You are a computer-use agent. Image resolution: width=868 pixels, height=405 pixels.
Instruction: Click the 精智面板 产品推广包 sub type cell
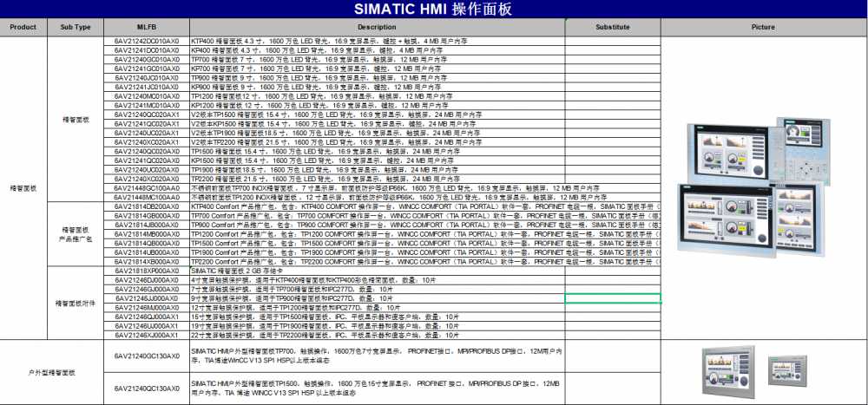click(76, 233)
